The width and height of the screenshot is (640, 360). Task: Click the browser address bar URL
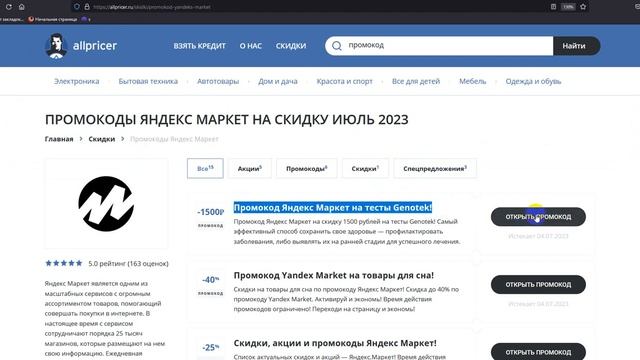pos(152,7)
